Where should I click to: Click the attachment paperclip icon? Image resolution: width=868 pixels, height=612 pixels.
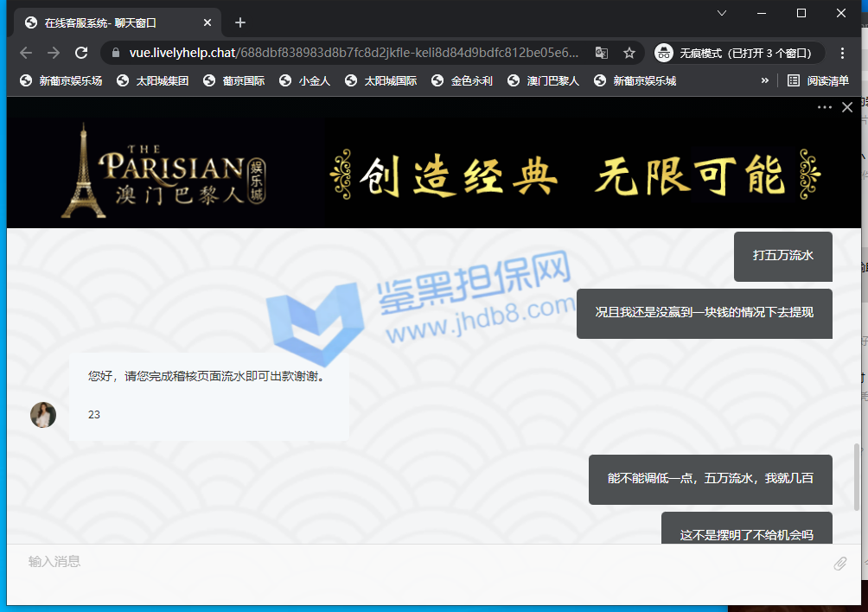pos(839,564)
